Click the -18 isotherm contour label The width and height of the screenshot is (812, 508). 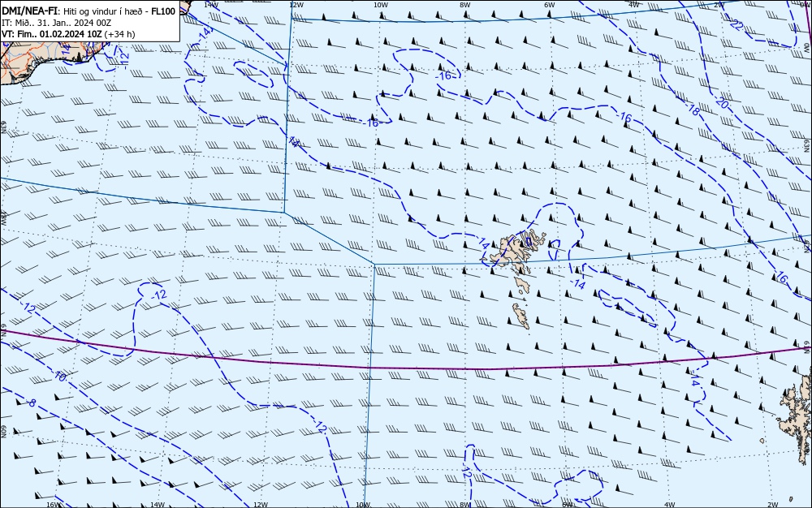(693, 109)
